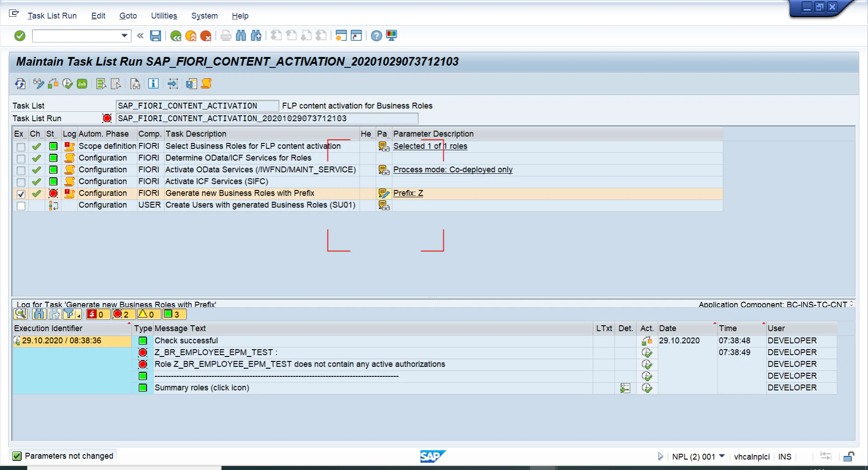Collapse the command field with double-chevron
This screenshot has width=868, height=470.
coord(140,36)
